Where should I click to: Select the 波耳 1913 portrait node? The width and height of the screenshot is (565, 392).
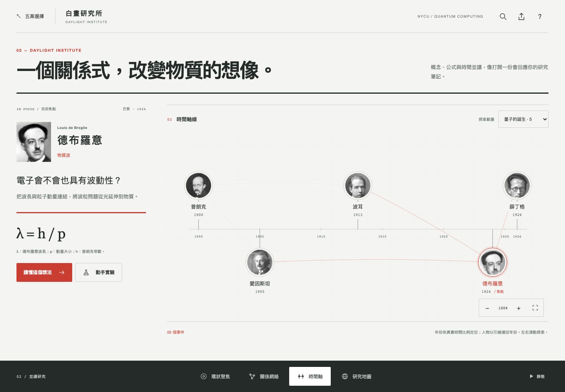point(358,185)
